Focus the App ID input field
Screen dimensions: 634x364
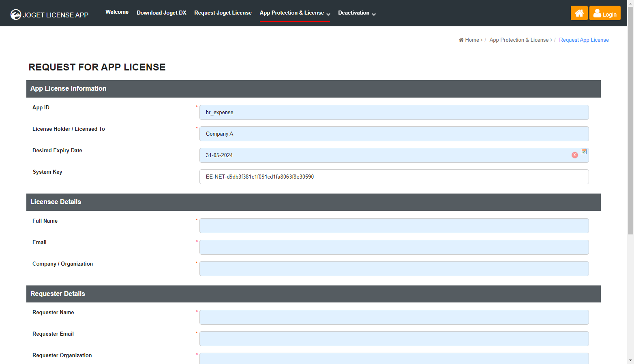click(x=394, y=113)
